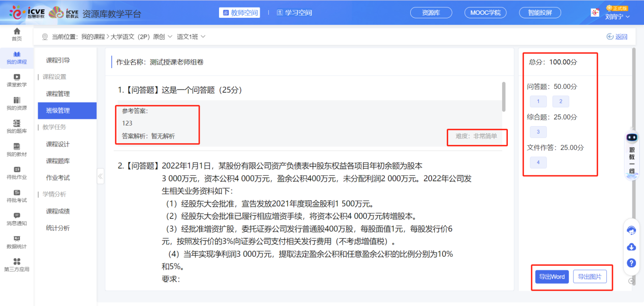The image size is (644, 306).
Task: Open 消息通知 notification icon
Action: (x=16, y=220)
